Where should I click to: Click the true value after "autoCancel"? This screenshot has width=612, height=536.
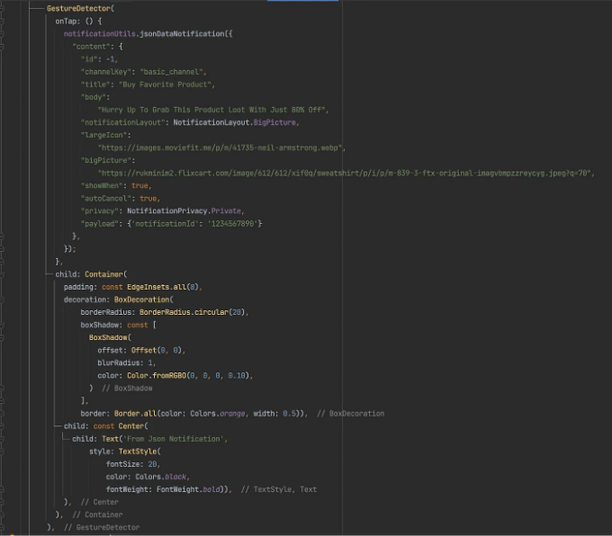click(148, 198)
